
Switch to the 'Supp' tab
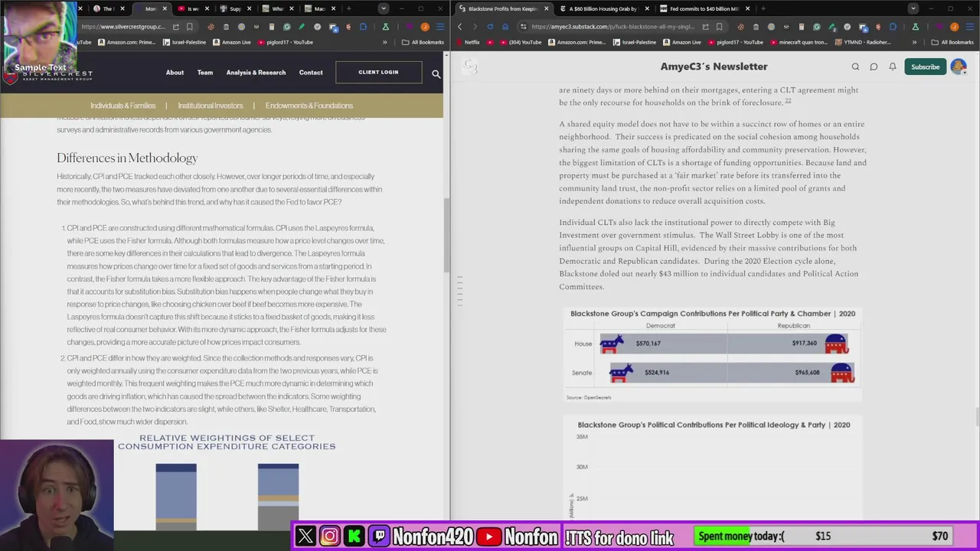point(234,8)
